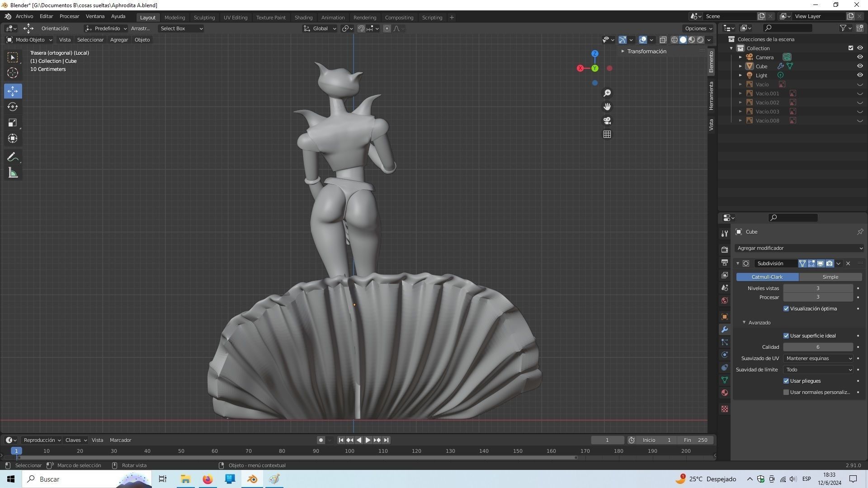Open Object properties tab icon
Image resolution: width=868 pixels, height=488 pixels.
tap(725, 317)
